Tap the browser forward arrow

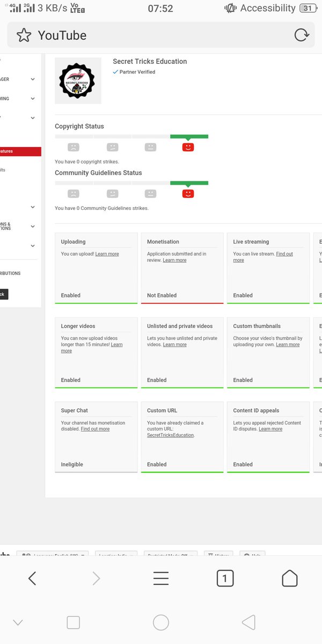pos(97,578)
